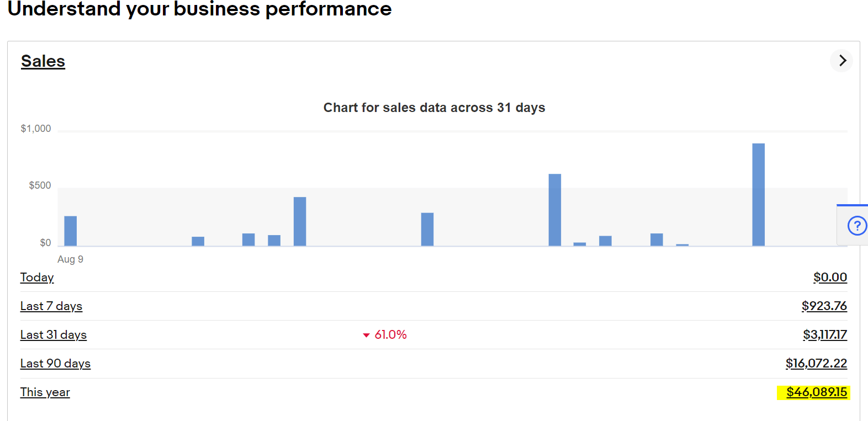
Task: Open the This year sales summary
Action: coord(45,392)
